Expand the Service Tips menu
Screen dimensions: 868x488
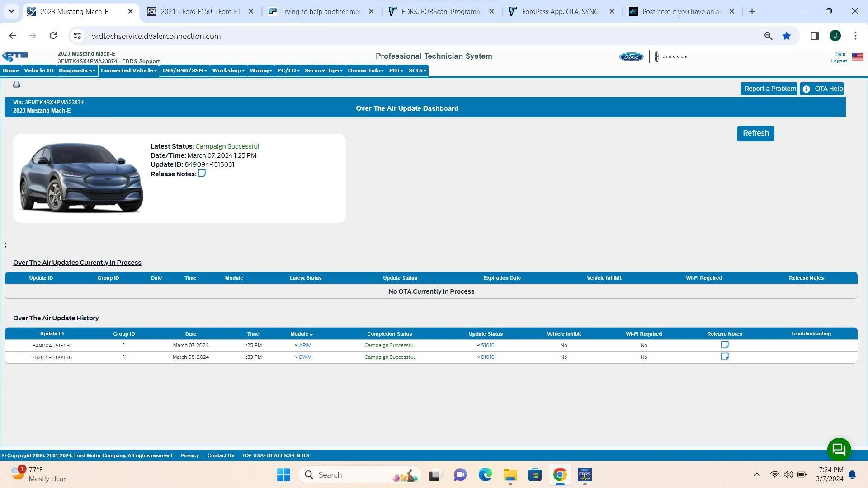point(323,70)
